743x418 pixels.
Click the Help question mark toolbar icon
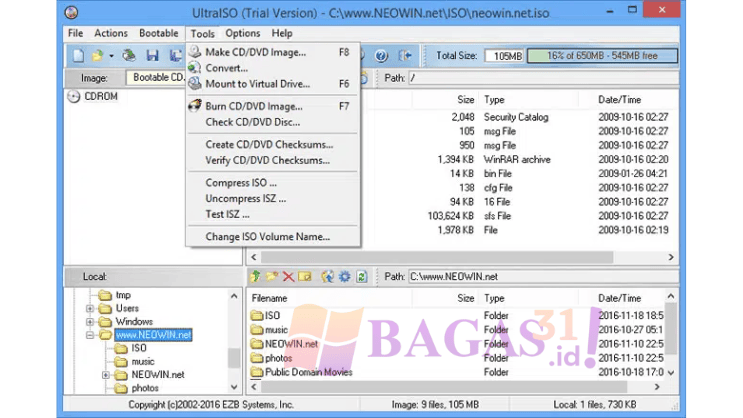pyautogui.click(x=382, y=56)
